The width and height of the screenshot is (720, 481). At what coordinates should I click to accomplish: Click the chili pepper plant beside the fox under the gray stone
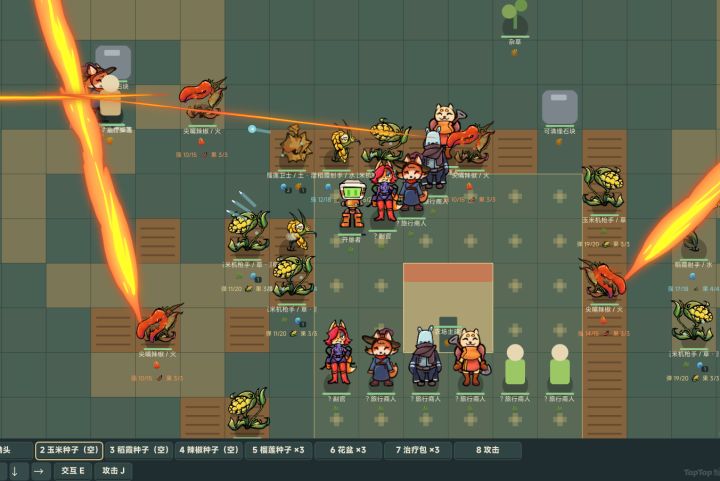202,100
